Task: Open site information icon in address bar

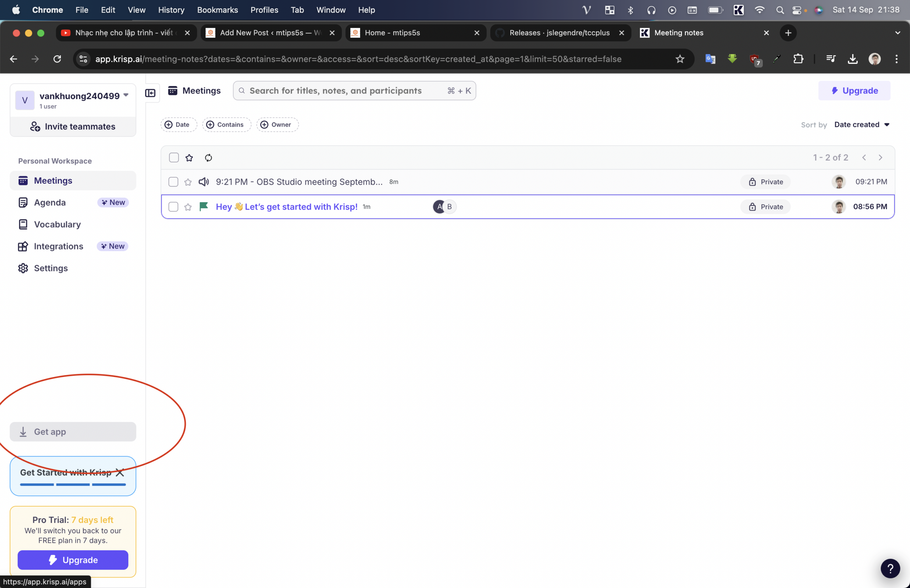Action: pos(83,59)
